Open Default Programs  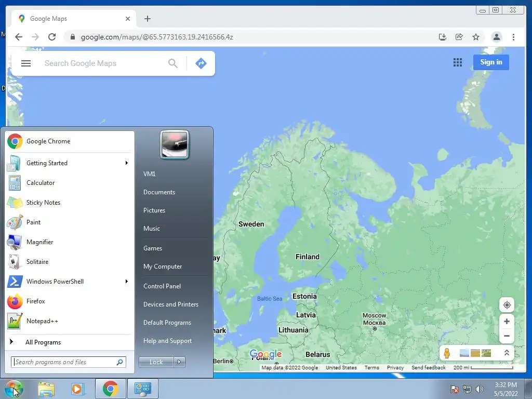(167, 323)
